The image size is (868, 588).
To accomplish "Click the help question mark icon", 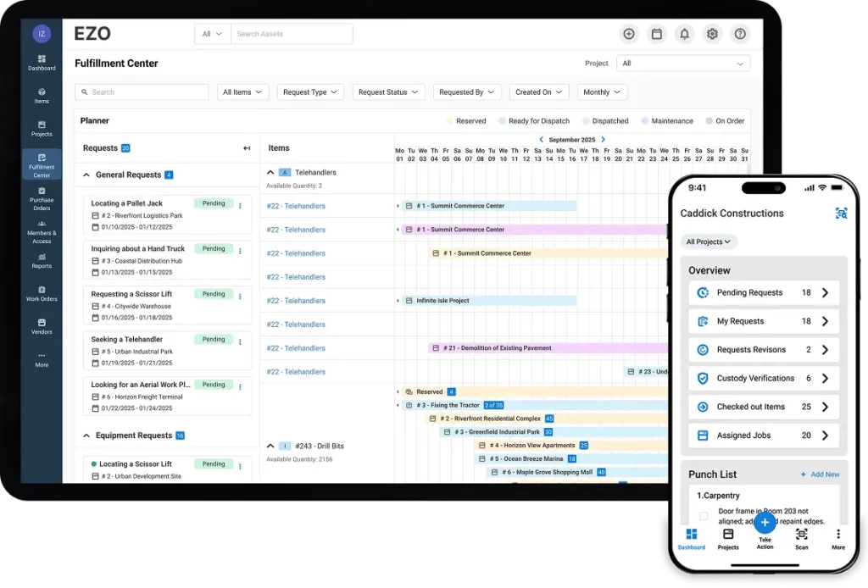I will coord(740,34).
